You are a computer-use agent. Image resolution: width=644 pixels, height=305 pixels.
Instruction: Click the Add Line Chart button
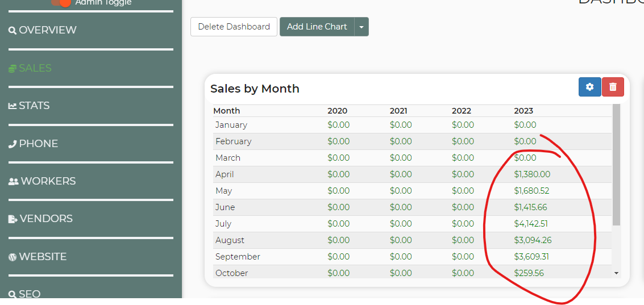[x=317, y=27]
